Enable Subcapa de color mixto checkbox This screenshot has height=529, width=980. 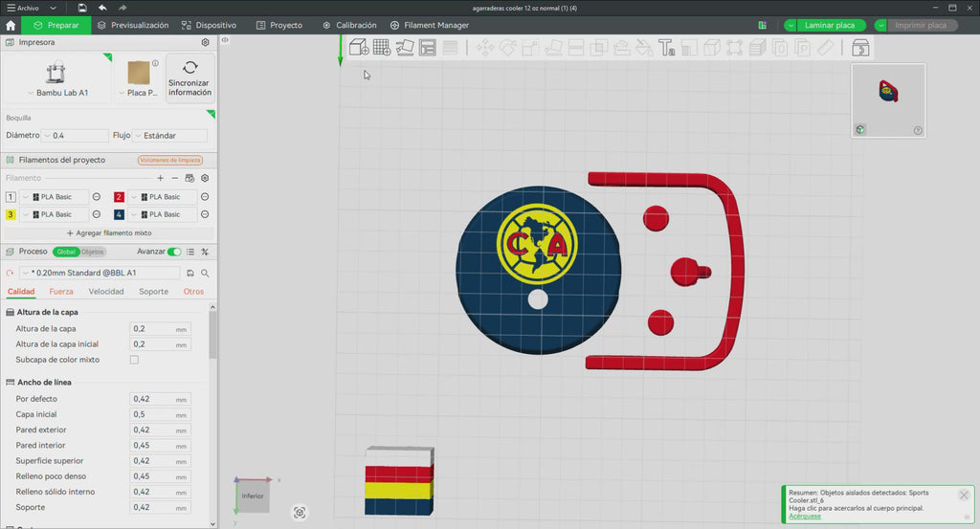[134, 360]
